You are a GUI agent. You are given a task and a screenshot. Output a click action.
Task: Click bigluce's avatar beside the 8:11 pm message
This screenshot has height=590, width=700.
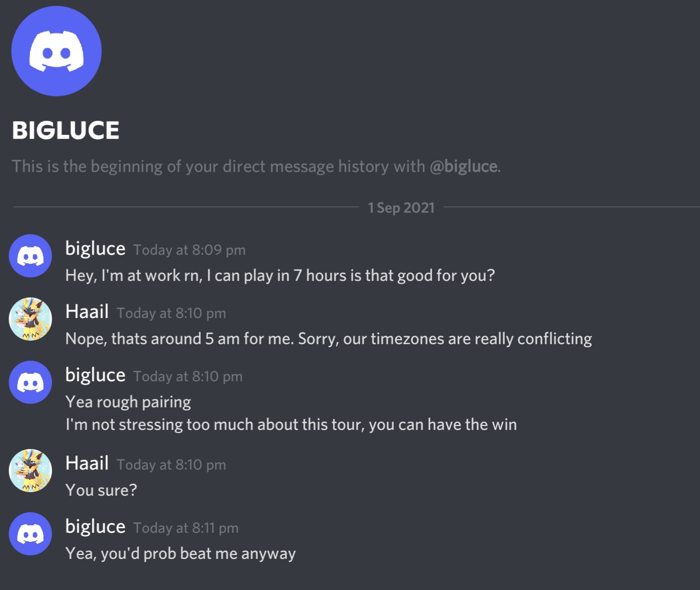31,534
